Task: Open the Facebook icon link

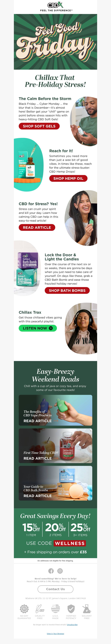Action: point(51,571)
